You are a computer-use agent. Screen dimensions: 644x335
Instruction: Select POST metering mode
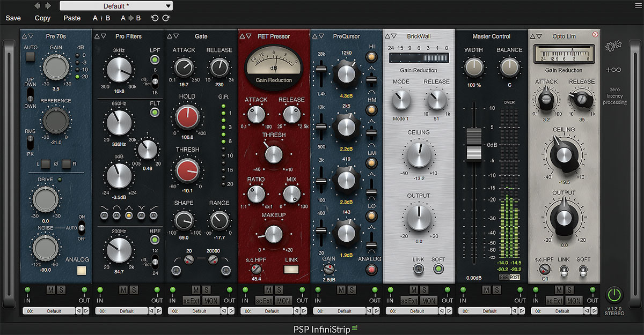click(515, 277)
